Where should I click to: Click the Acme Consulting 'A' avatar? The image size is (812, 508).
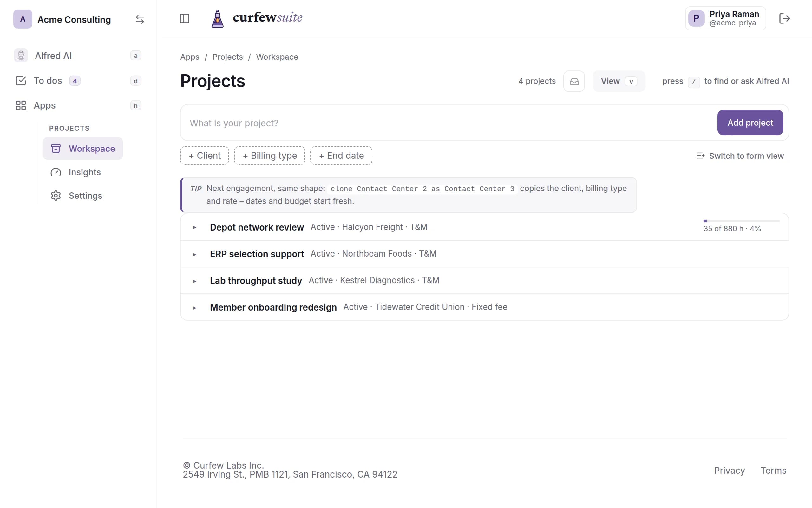(23, 19)
